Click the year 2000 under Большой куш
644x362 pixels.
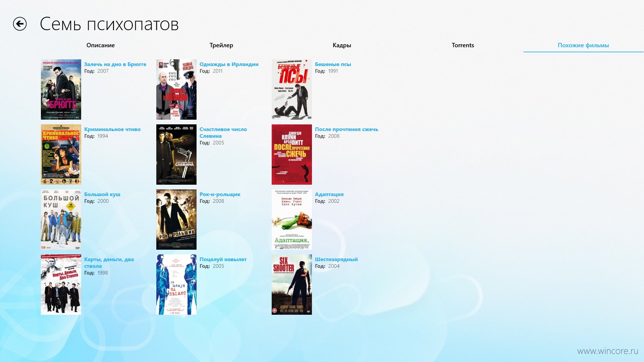103,201
